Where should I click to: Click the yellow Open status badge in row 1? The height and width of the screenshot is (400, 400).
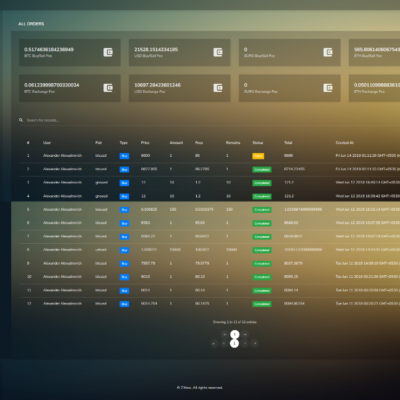(258, 156)
